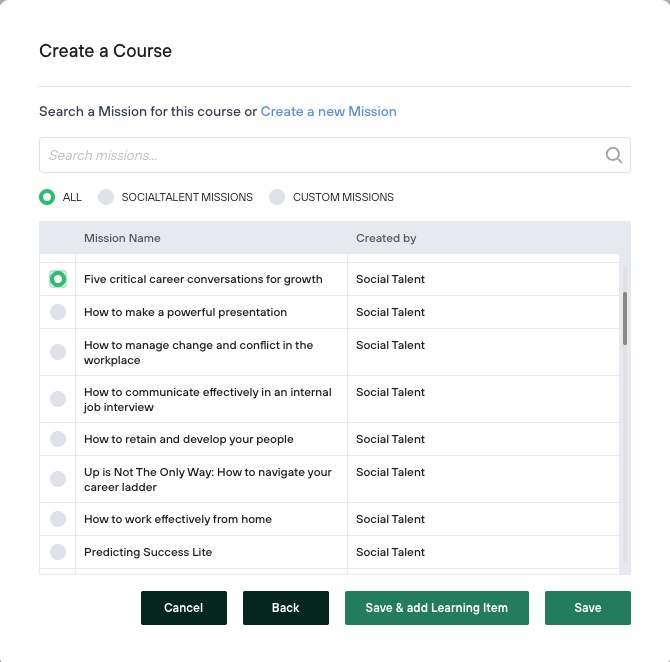Click into the Search missions field

click(x=320, y=155)
